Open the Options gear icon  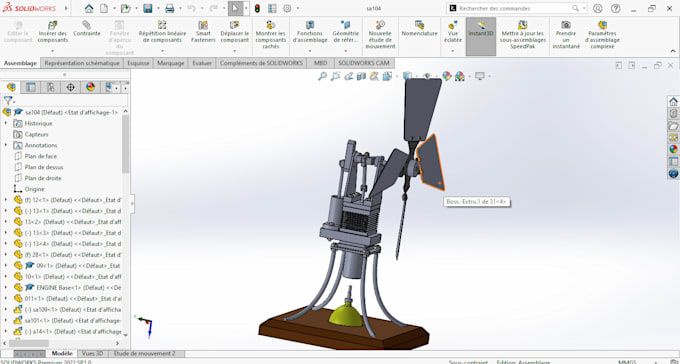[287, 8]
